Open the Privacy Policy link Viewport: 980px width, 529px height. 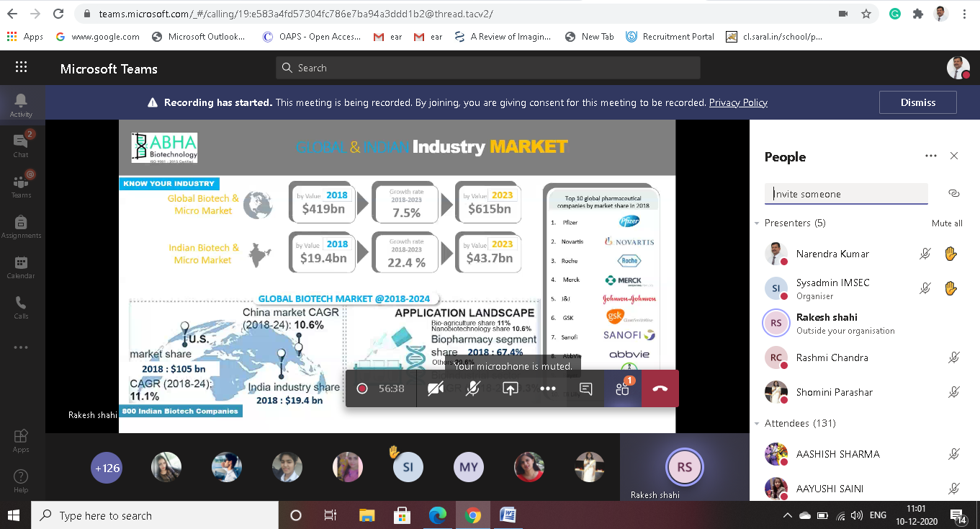pos(738,102)
